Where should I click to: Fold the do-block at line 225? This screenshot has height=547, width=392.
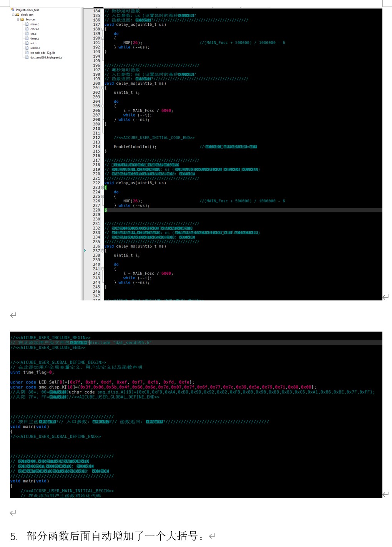pos(103,197)
